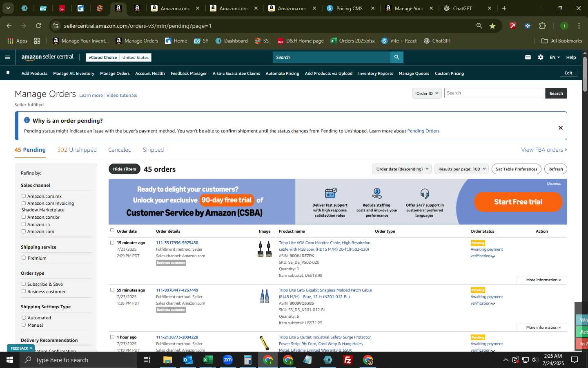Reload the page with the browser refresh icon

coord(38,26)
